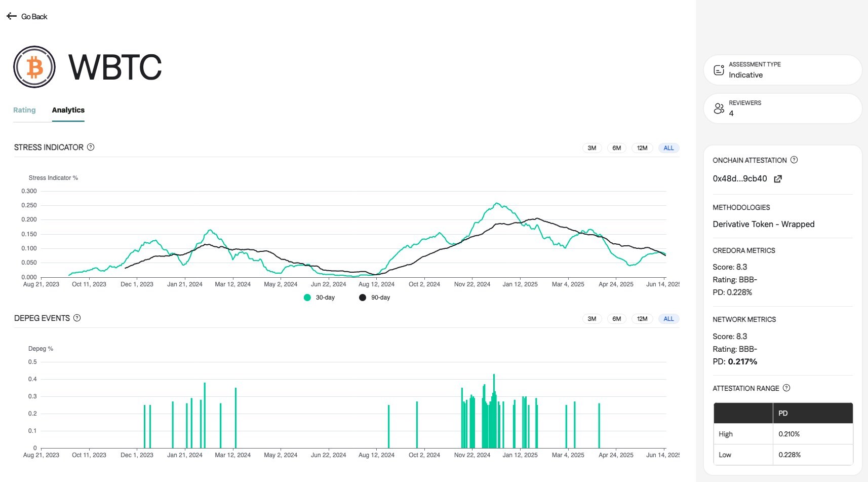
Task: Choose ALL range for Depeg Events
Action: 668,319
